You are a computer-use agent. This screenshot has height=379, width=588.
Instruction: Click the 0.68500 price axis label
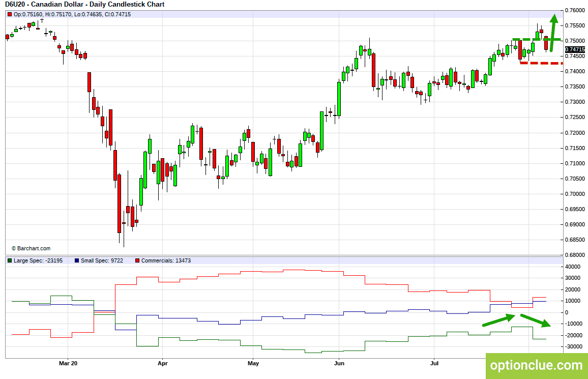[575, 240]
